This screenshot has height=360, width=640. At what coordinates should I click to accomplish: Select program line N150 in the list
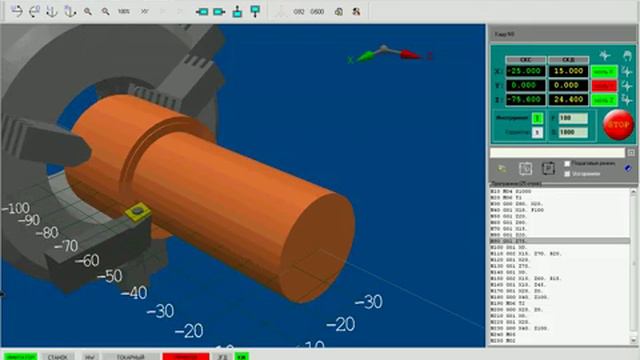[x=560, y=279]
